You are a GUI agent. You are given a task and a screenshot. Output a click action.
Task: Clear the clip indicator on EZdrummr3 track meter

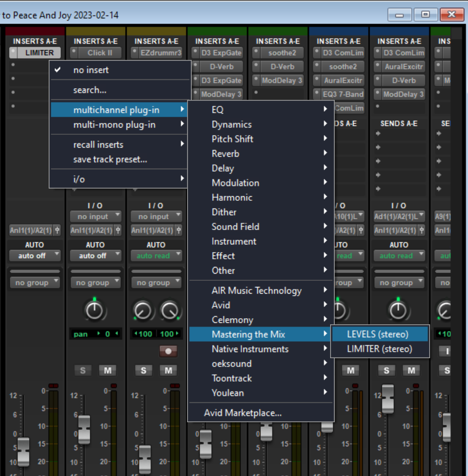coord(175,386)
